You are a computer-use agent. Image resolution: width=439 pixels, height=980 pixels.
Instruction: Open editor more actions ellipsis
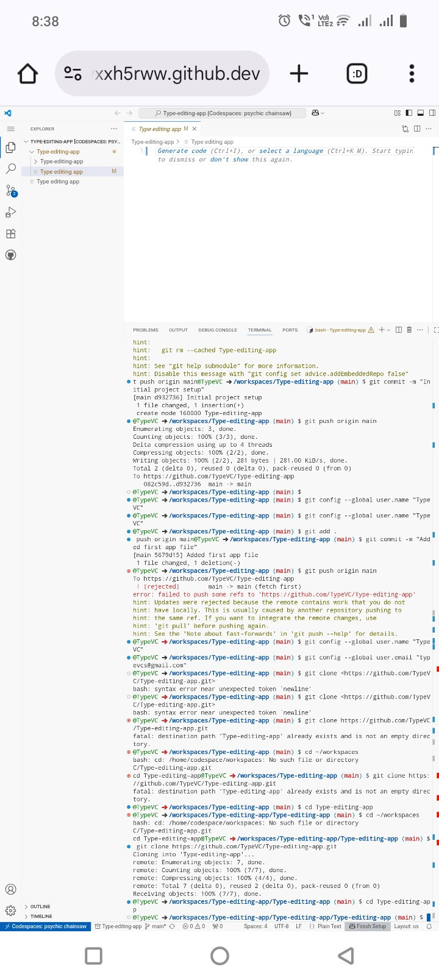[x=429, y=129]
